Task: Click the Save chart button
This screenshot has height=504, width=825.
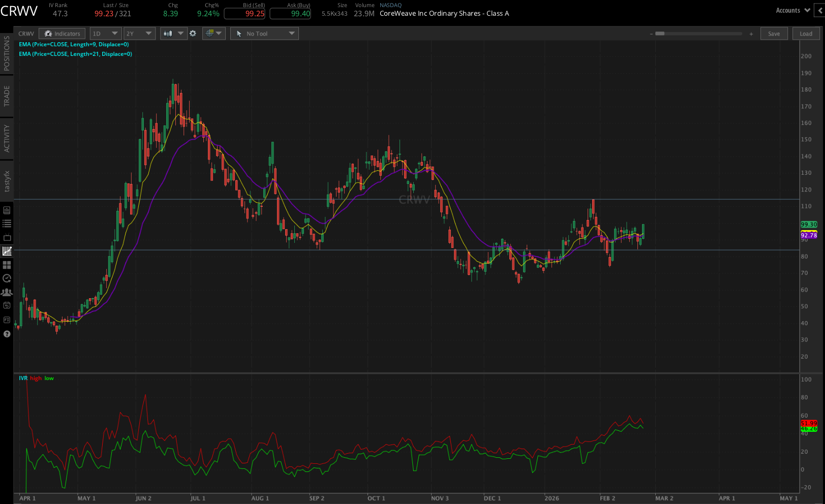Action: click(774, 34)
